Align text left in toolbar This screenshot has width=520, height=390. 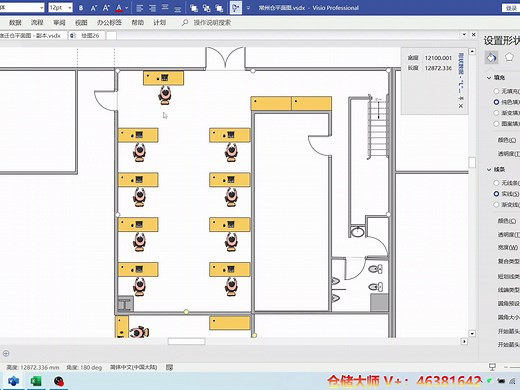click(140, 8)
